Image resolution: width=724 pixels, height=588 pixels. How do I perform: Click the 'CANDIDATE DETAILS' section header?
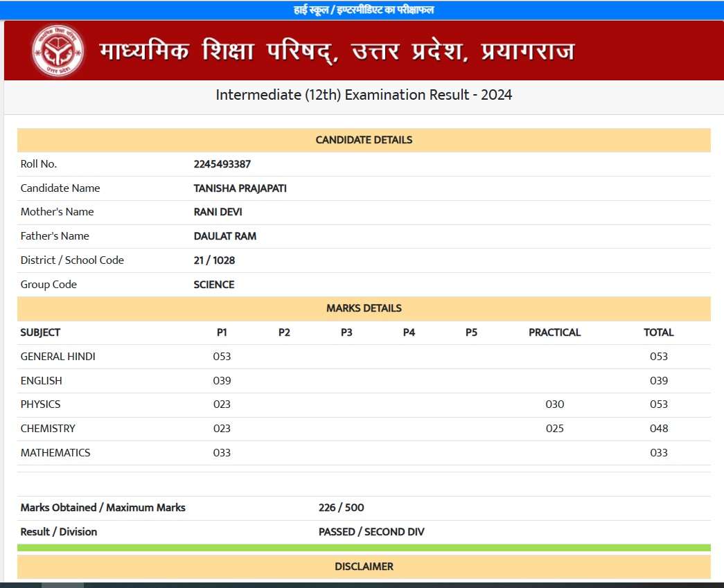(x=364, y=140)
